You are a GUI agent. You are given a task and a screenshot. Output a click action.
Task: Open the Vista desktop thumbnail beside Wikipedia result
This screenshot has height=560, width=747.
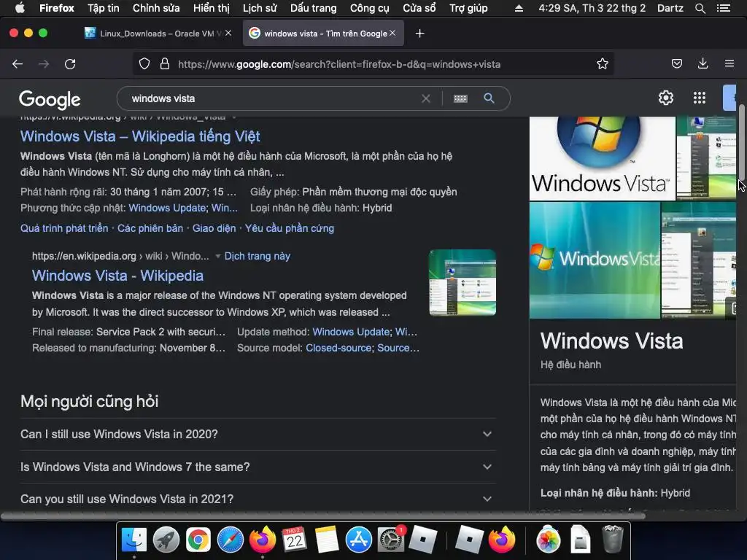462,283
